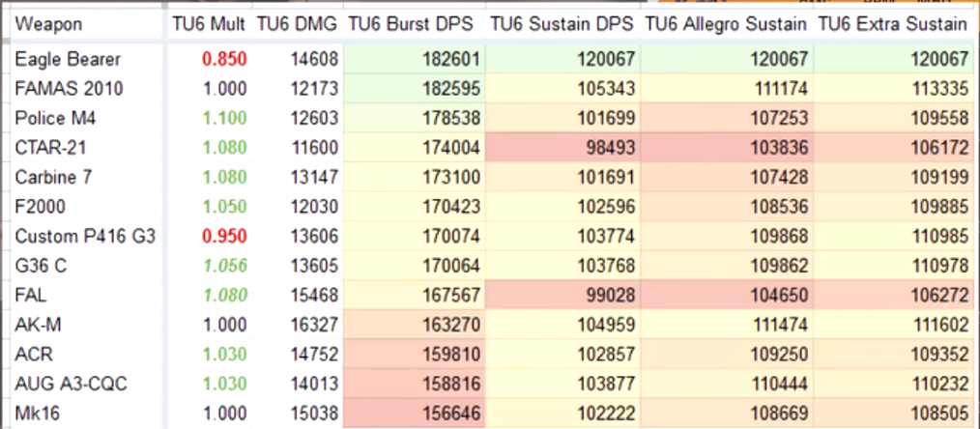Select the Weapon column header cell
This screenshot has width=980, height=429.
[x=84, y=25]
